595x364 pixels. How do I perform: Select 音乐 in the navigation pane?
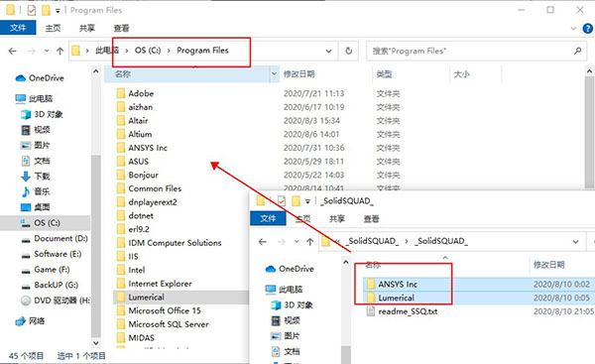click(x=35, y=191)
